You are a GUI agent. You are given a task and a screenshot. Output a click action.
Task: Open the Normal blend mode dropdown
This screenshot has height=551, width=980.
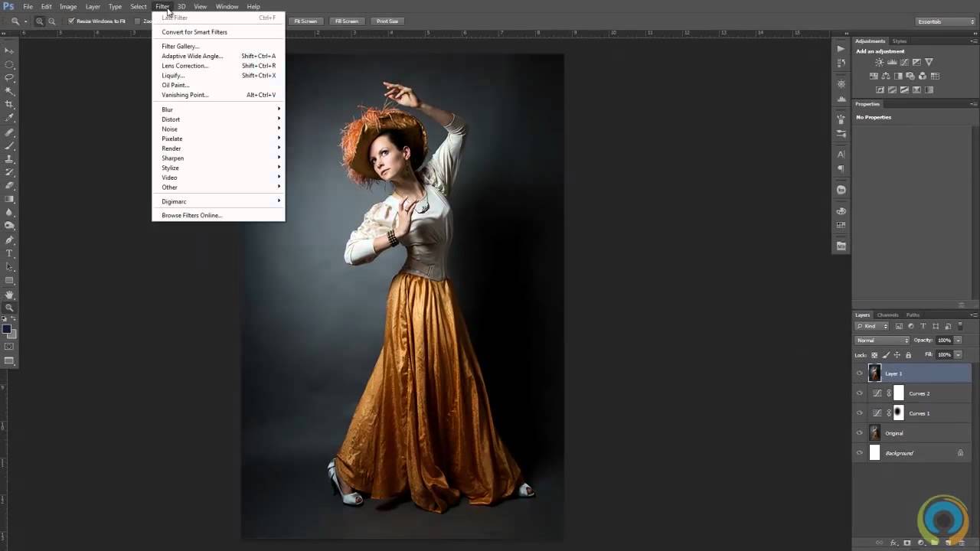click(x=882, y=341)
